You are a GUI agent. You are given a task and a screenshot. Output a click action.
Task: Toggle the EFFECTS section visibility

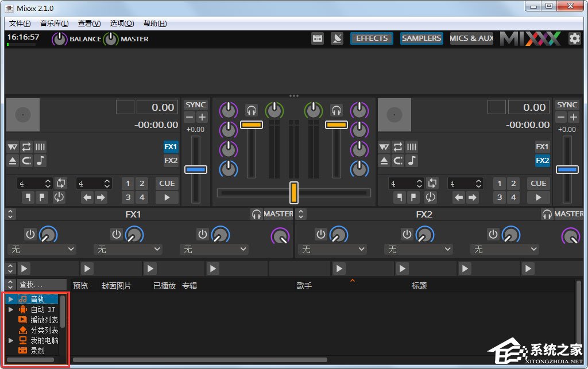click(x=372, y=38)
